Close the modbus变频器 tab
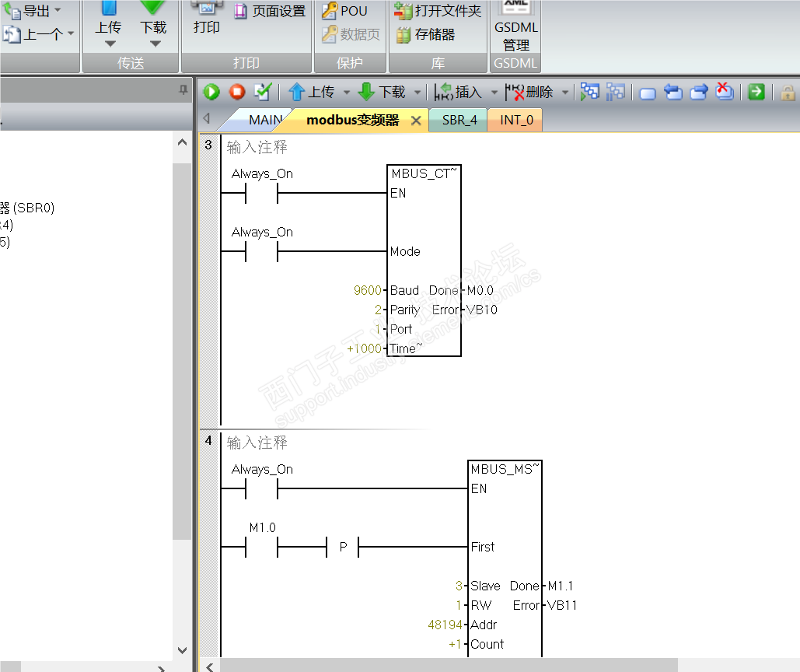The height and width of the screenshot is (672, 800). (417, 121)
